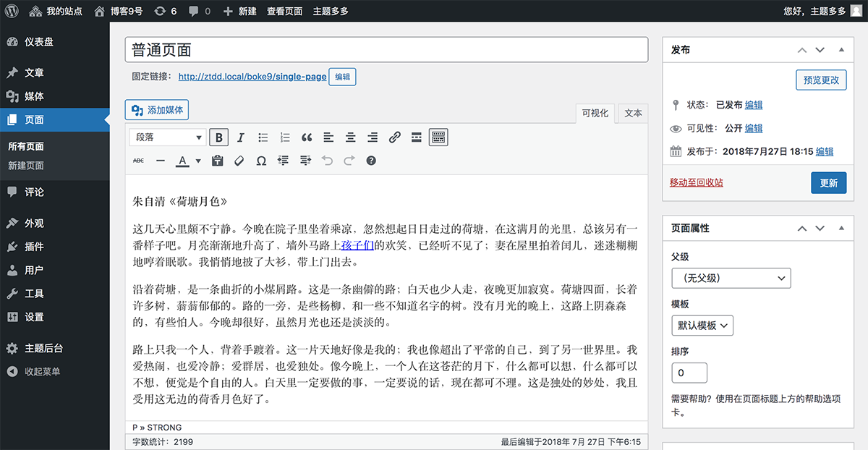Move the 页面属性 panel up
868x450 pixels.
pyautogui.click(x=801, y=228)
